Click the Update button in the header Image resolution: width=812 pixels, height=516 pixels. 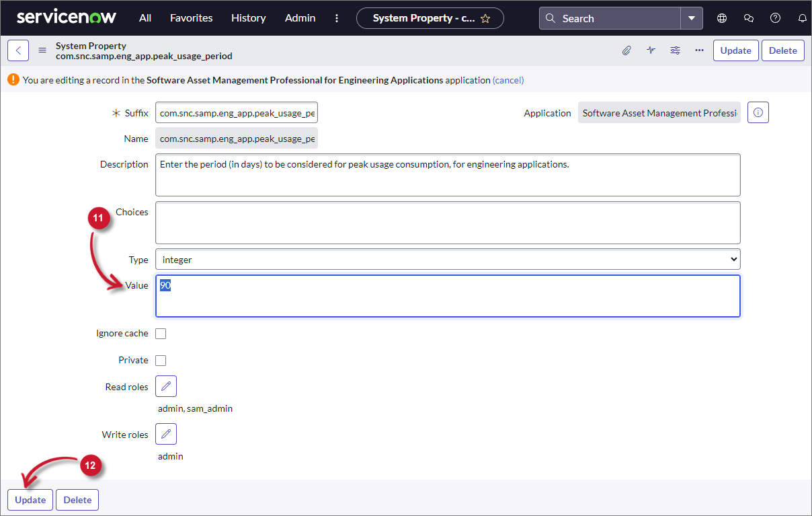click(736, 50)
